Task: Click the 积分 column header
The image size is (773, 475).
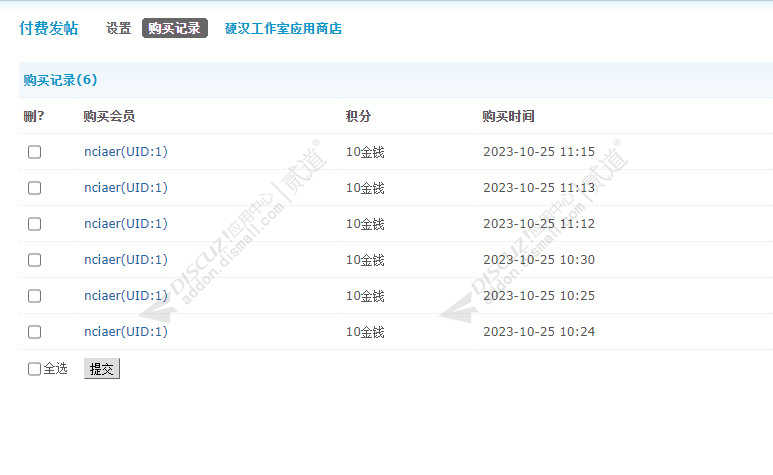Action: [x=358, y=116]
